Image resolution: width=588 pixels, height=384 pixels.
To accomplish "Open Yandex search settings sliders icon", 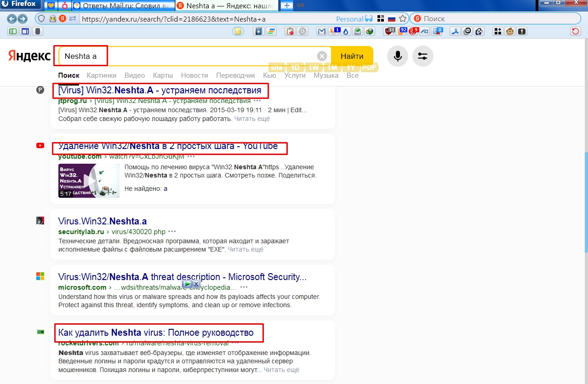I will pyautogui.click(x=423, y=56).
